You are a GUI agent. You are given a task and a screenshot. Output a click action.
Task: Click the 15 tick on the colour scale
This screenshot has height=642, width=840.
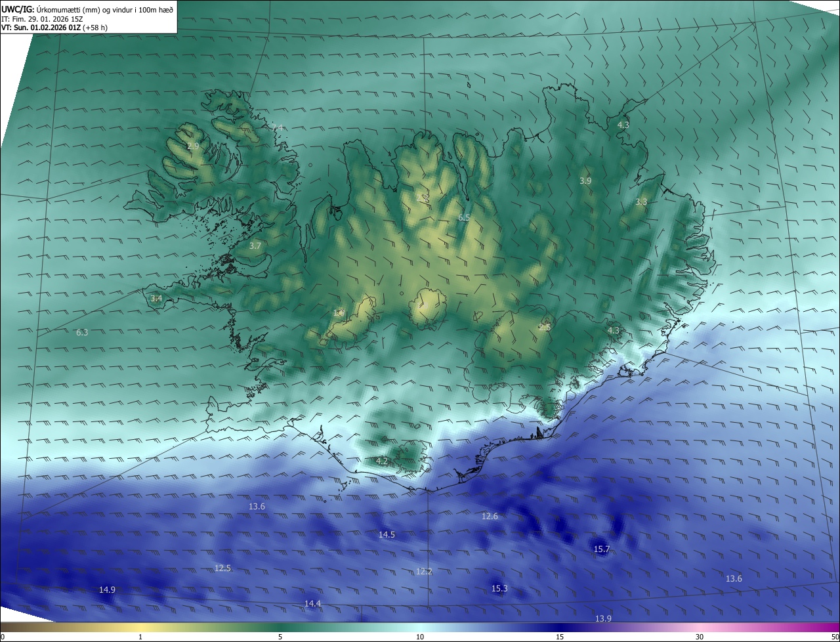pyautogui.click(x=560, y=637)
